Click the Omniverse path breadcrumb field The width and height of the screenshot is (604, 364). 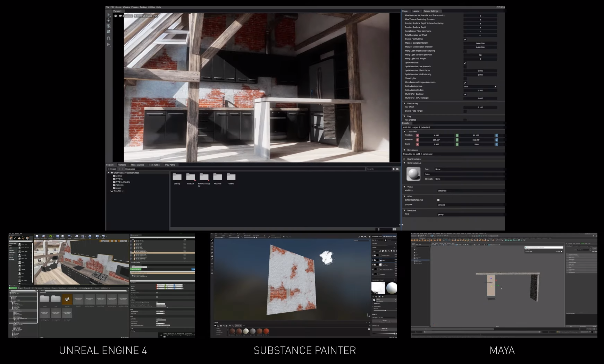tap(244, 169)
